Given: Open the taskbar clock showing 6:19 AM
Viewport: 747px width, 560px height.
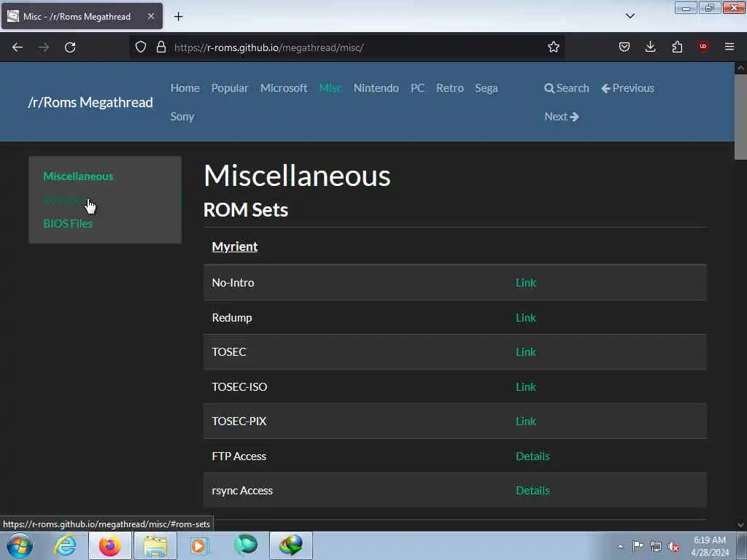Looking at the screenshot, I should (x=710, y=546).
